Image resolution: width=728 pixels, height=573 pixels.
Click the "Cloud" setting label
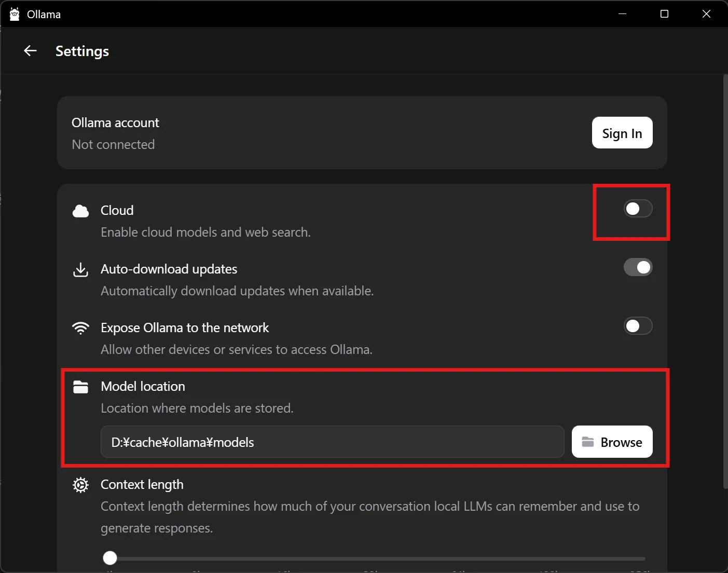tap(117, 210)
